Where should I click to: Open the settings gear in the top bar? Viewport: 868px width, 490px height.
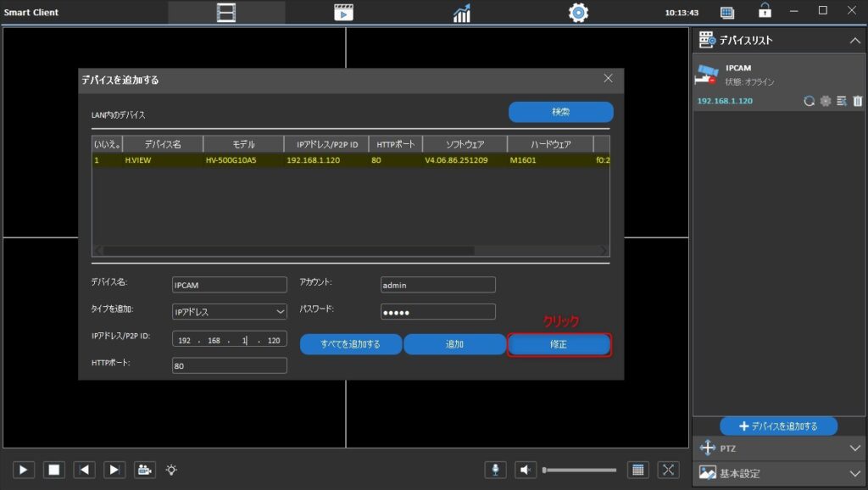tap(579, 13)
